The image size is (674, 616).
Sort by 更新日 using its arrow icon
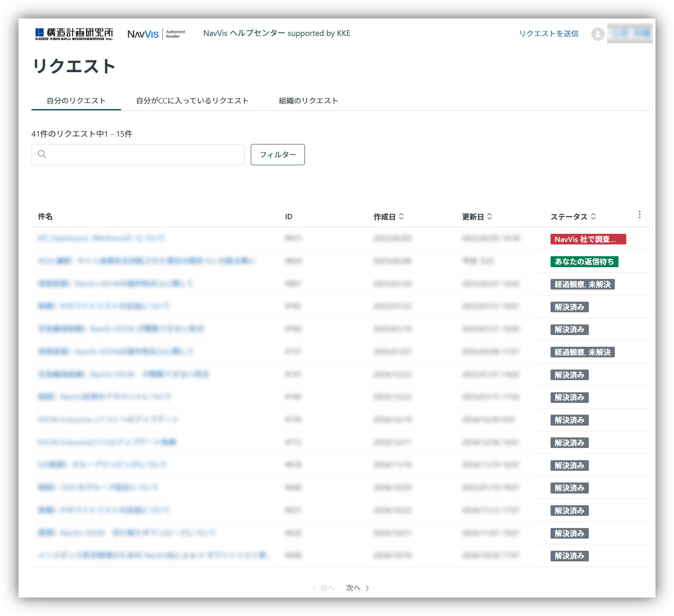click(x=490, y=216)
